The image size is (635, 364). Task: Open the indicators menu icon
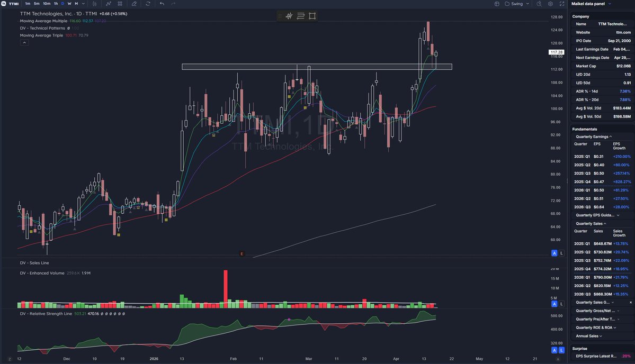pos(109,4)
